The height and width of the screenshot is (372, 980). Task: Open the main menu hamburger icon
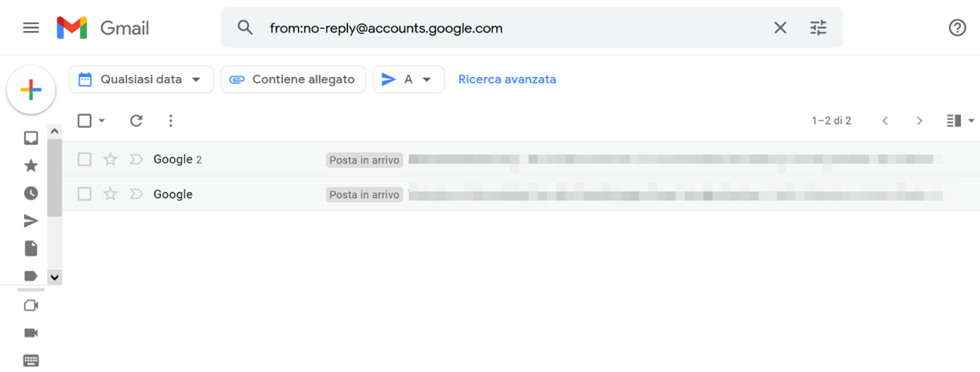click(31, 28)
